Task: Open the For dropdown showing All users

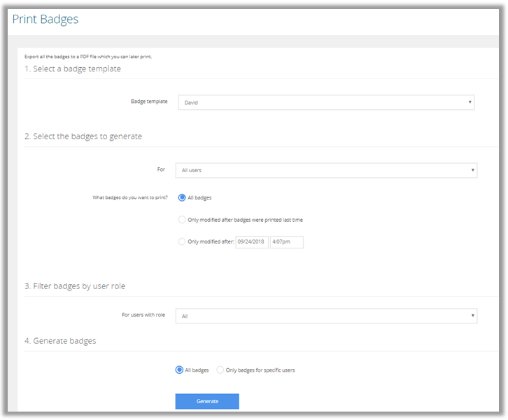Action: coord(326,170)
